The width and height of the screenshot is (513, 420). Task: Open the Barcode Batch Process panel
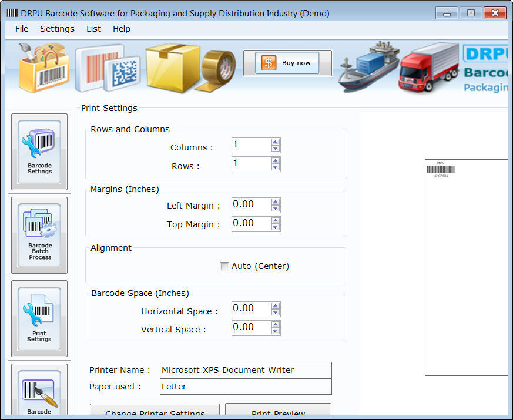39,235
